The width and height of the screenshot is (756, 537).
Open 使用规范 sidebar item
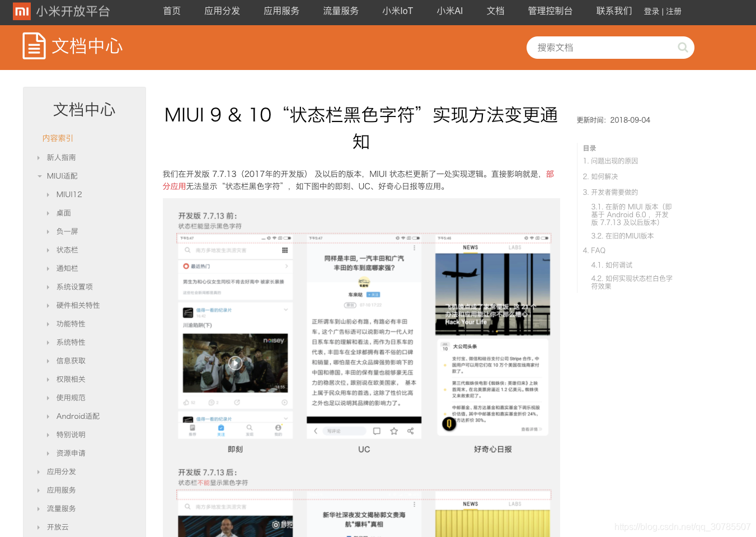pos(71,398)
